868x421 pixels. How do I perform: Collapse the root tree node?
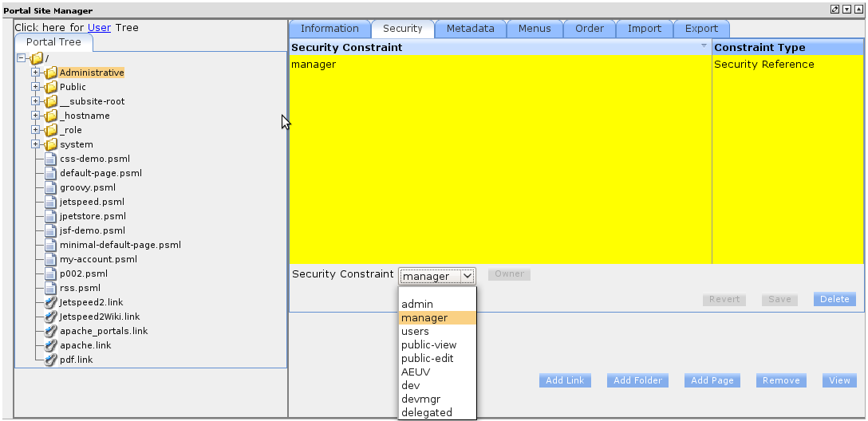pos(21,58)
